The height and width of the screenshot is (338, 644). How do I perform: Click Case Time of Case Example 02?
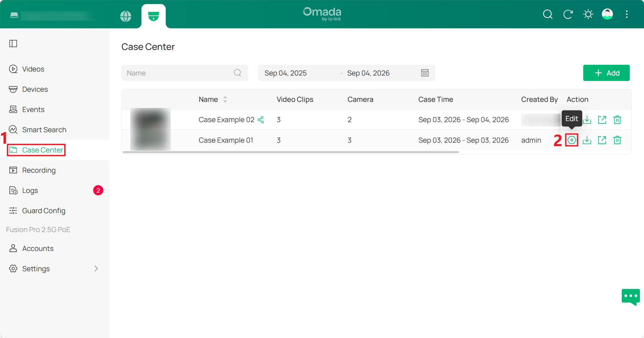pos(463,120)
